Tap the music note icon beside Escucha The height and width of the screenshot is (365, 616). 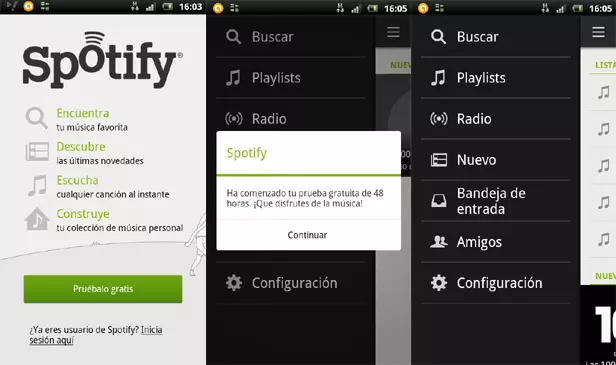click(38, 185)
